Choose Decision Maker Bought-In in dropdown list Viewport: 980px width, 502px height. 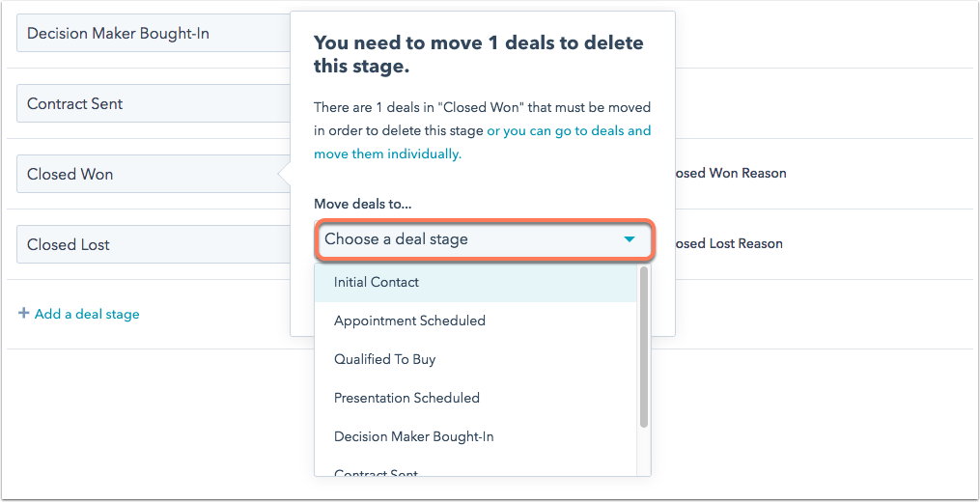(x=413, y=436)
